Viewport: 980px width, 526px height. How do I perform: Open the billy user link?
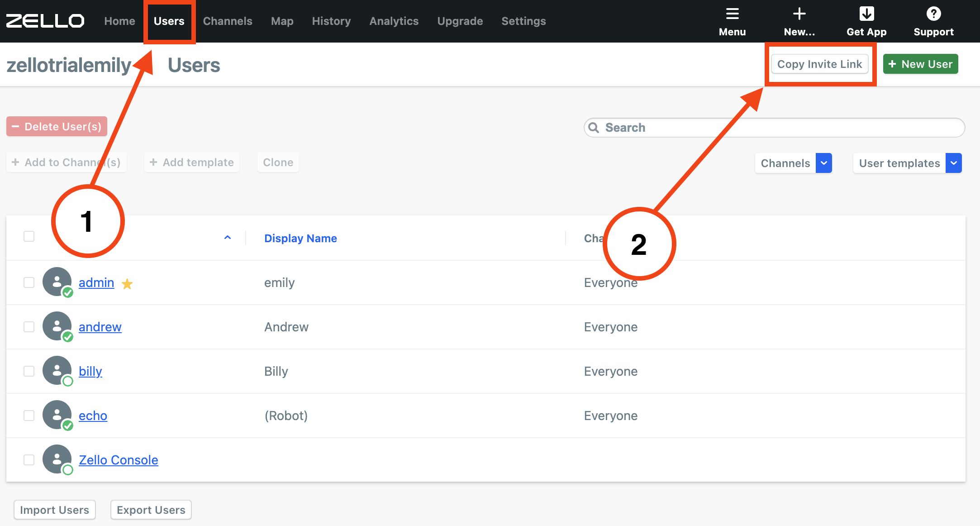coord(90,371)
